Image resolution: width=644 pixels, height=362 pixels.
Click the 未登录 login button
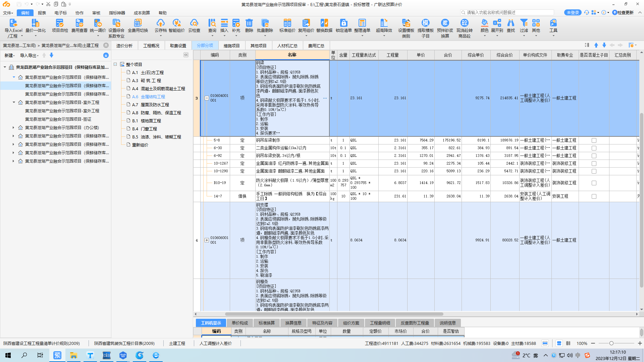[x=573, y=12]
